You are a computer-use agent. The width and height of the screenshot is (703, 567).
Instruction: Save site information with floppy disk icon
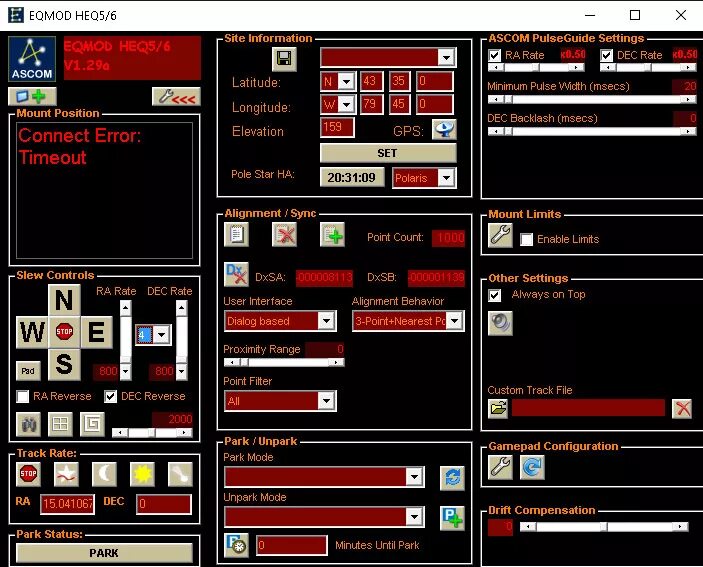[x=284, y=58]
